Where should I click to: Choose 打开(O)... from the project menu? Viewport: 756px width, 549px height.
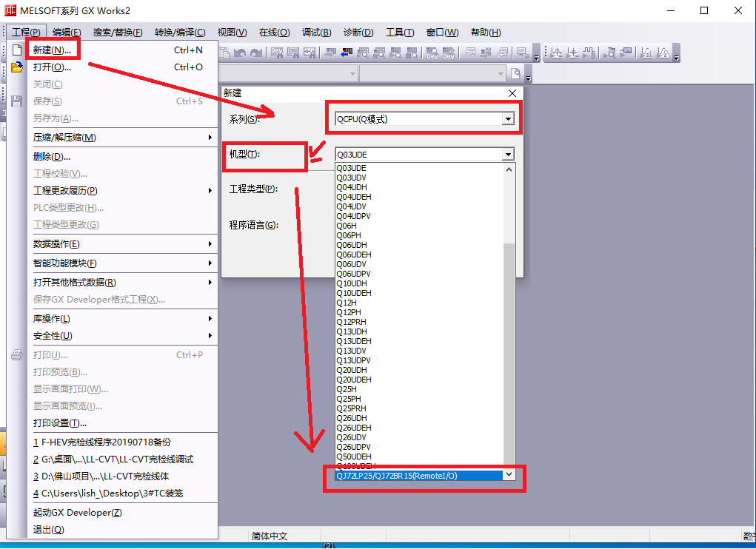(x=52, y=67)
